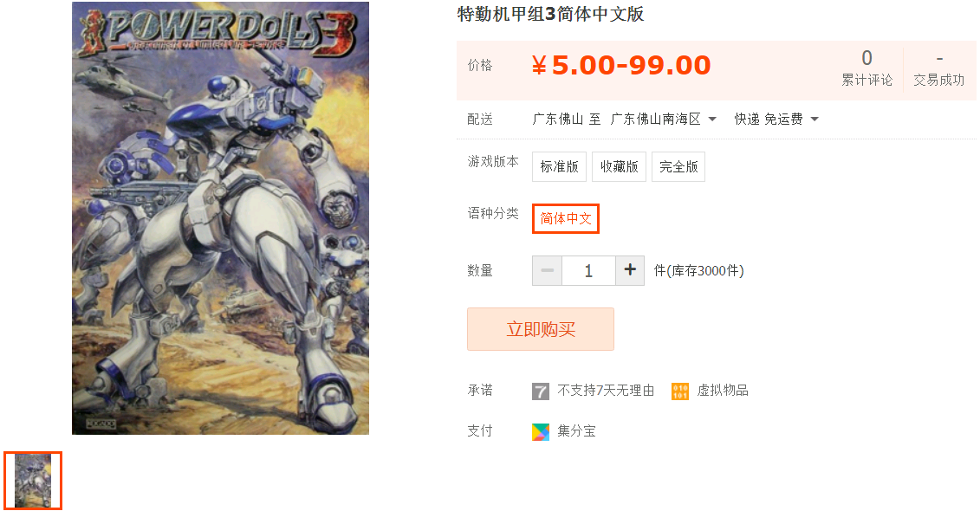Select the Power Dolls 3 thumbnail image

tap(33, 481)
